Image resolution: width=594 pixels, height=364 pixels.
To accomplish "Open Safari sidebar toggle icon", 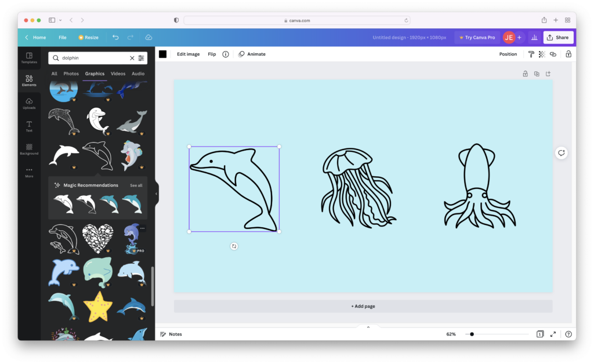I will [x=52, y=20].
